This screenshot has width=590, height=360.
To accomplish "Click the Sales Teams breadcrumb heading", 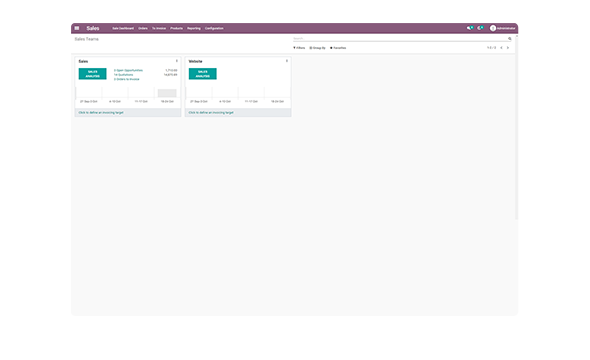I will click(87, 39).
